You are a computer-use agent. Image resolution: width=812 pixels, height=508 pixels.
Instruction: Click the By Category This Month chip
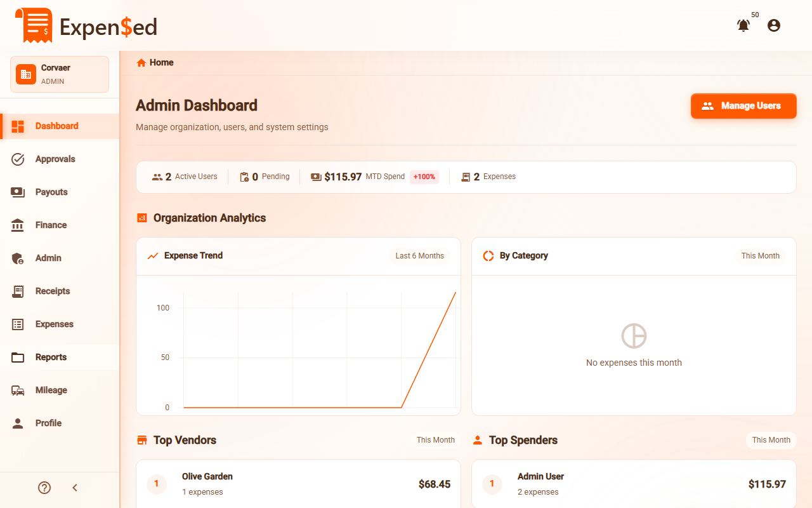click(760, 256)
